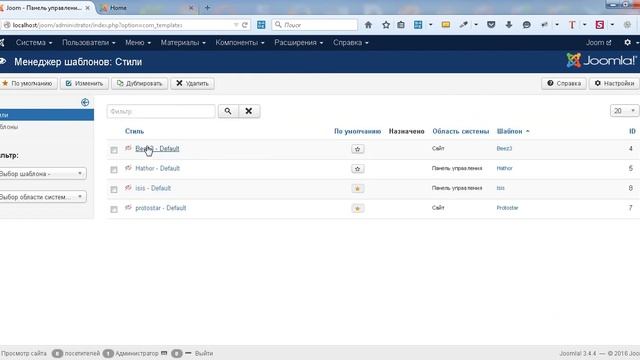Check the box for Hathor - Default
This screenshot has width=640, height=360.
(114, 169)
